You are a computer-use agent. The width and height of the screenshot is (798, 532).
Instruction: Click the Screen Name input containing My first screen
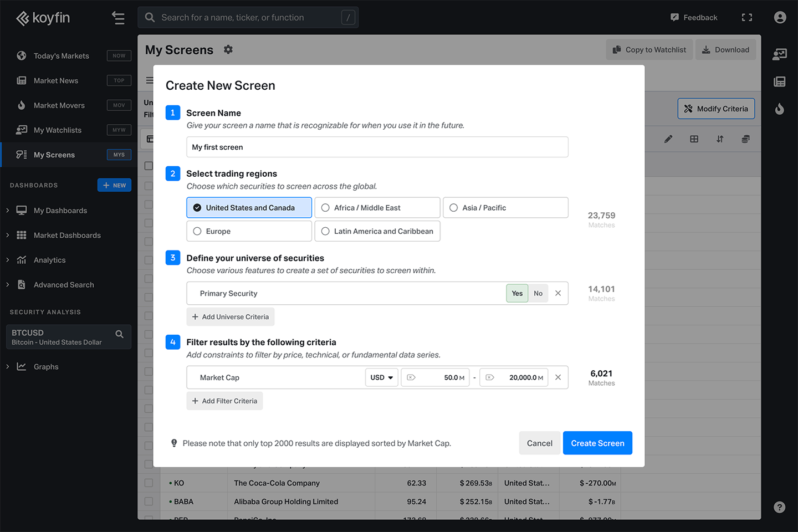[377, 147]
